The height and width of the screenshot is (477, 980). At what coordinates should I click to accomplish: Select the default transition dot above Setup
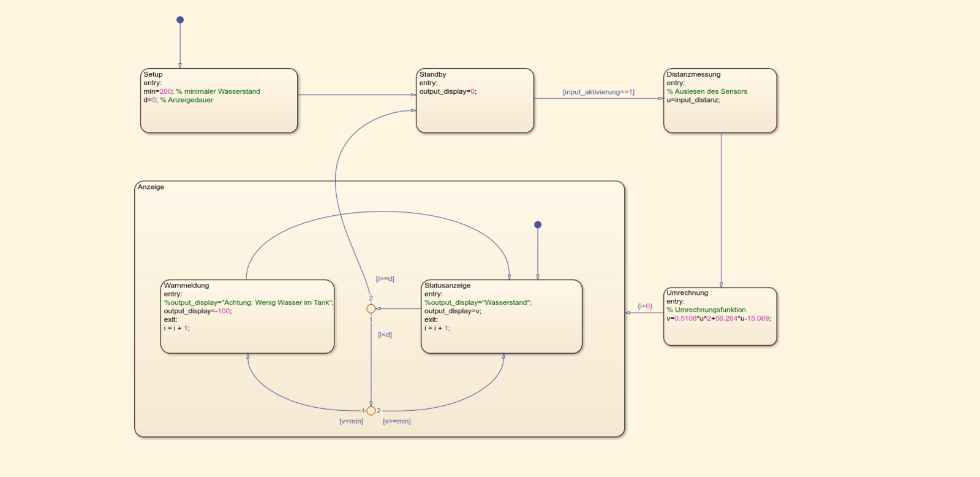[x=180, y=20]
